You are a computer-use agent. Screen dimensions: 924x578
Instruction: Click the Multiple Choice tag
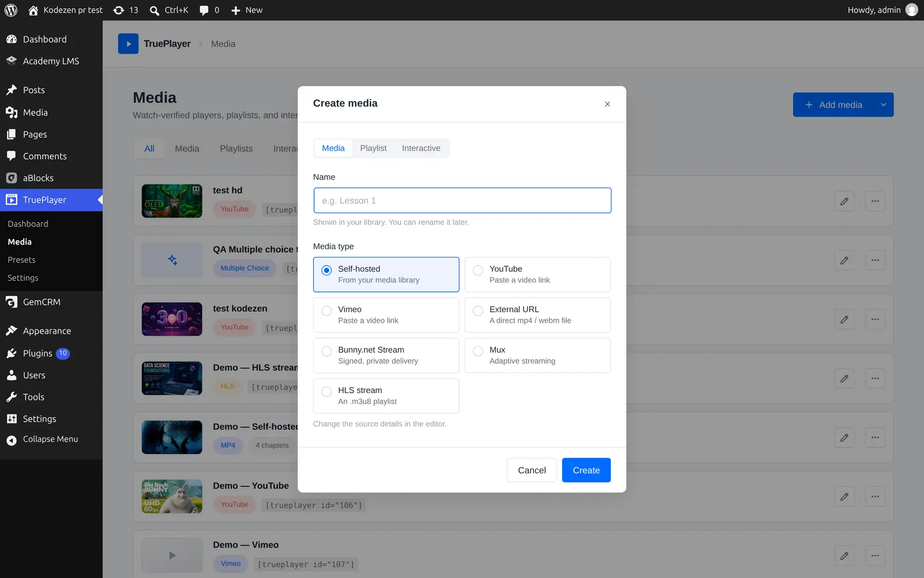tap(245, 268)
